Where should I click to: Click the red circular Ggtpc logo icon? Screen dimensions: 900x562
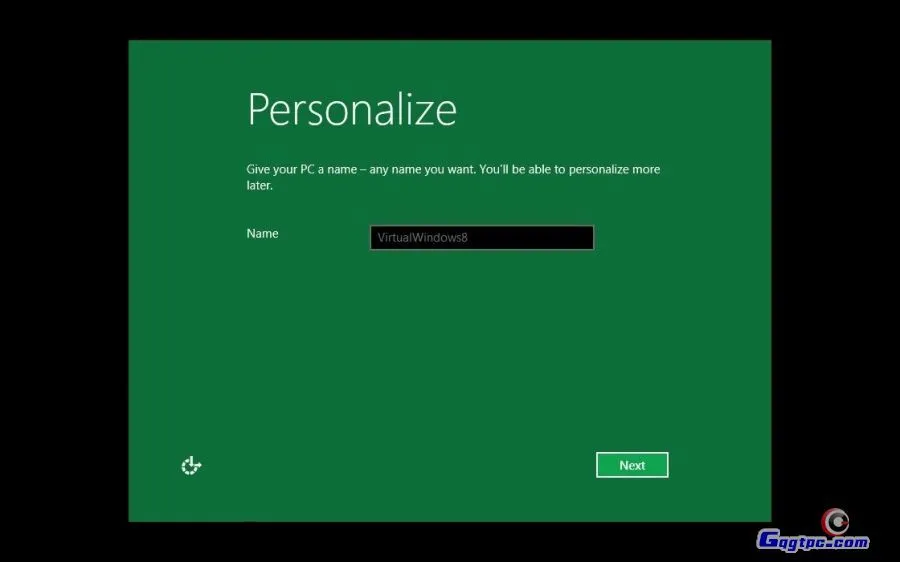tap(834, 520)
